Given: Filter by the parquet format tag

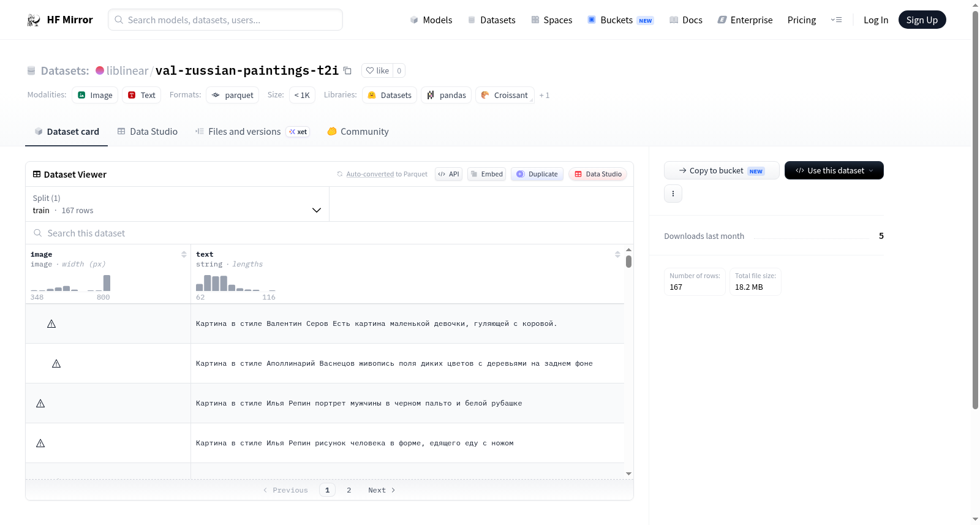Looking at the screenshot, I should 233,95.
